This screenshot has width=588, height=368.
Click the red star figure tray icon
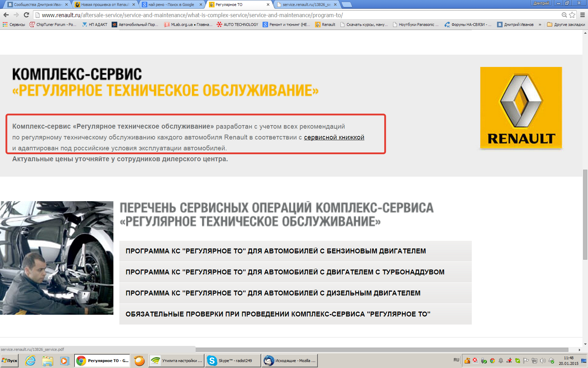509,360
